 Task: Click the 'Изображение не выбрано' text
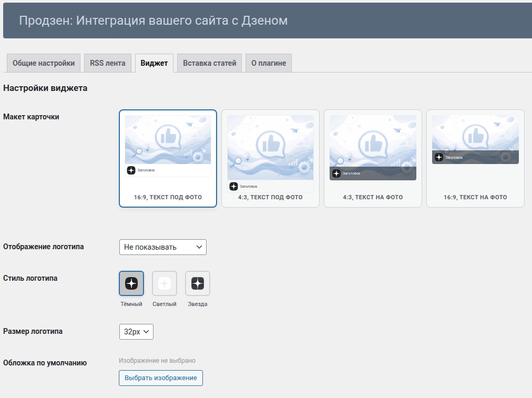click(x=157, y=361)
